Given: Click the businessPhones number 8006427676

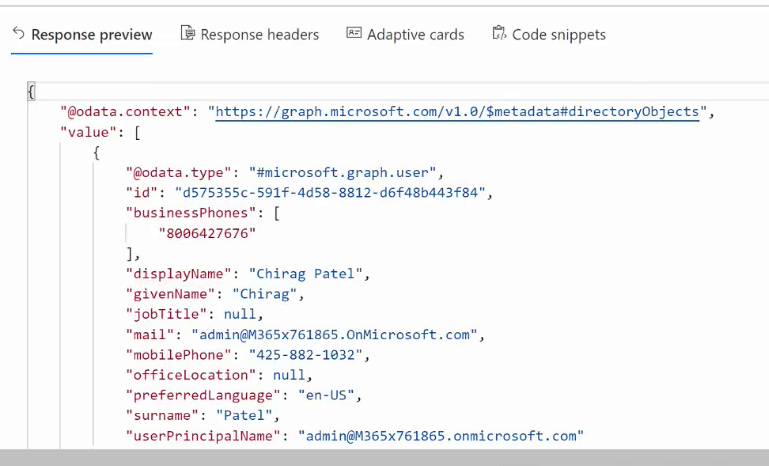Looking at the screenshot, I should (207, 233).
